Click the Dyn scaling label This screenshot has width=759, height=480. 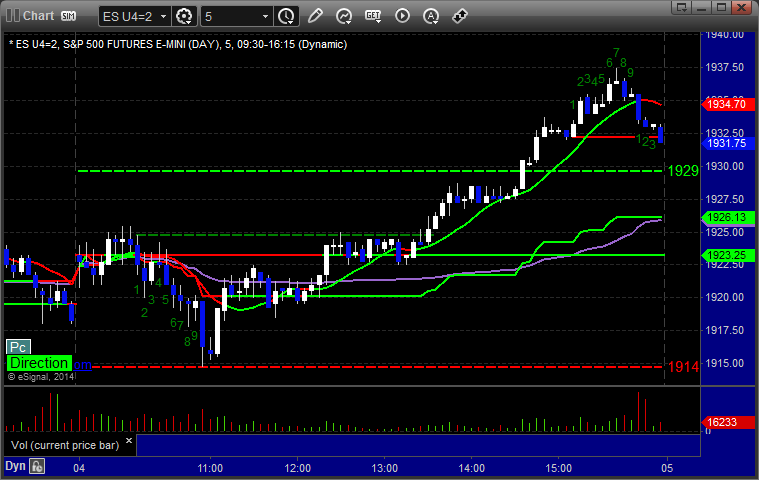click(15, 466)
